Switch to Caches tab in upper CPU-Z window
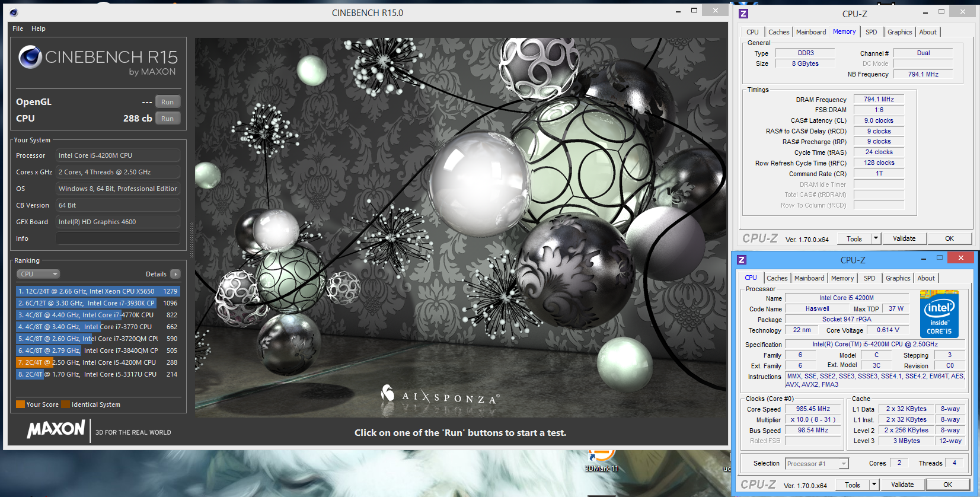The image size is (980, 497). click(778, 32)
